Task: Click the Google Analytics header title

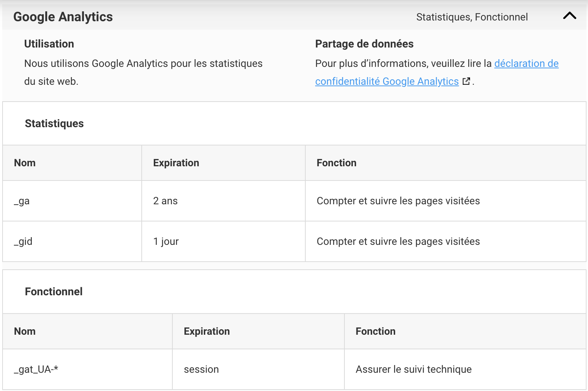Action: 63,17
